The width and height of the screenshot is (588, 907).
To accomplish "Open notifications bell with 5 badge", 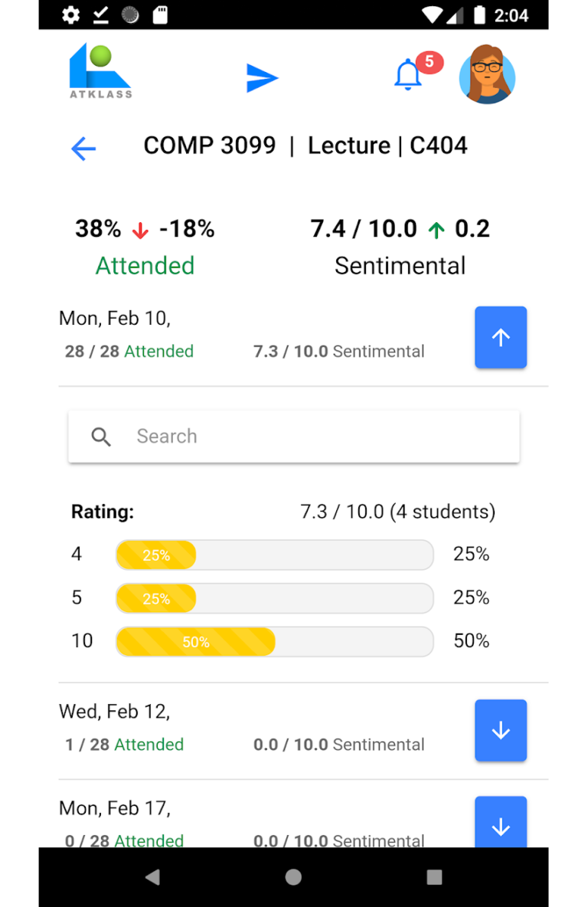I will [x=417, y=71].
